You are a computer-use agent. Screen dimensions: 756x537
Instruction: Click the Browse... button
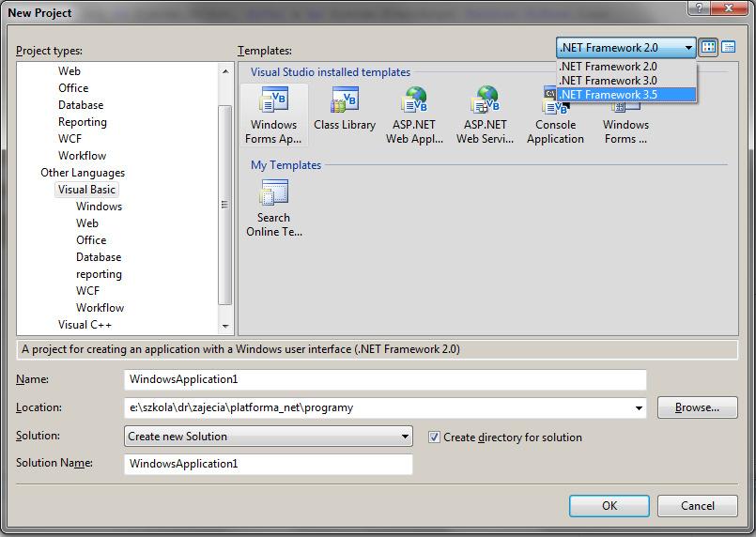tap(697, 407)
